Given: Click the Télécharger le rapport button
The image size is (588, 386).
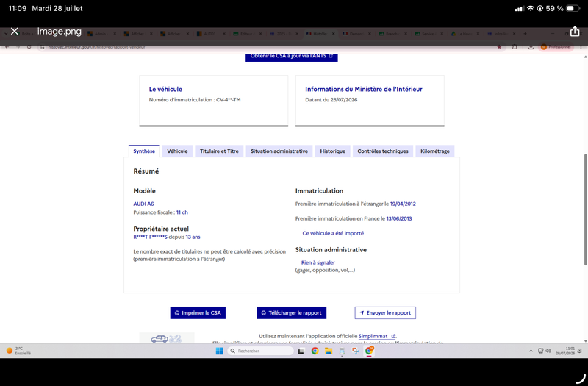Looking at the screenshot, I should click(291, 313).
